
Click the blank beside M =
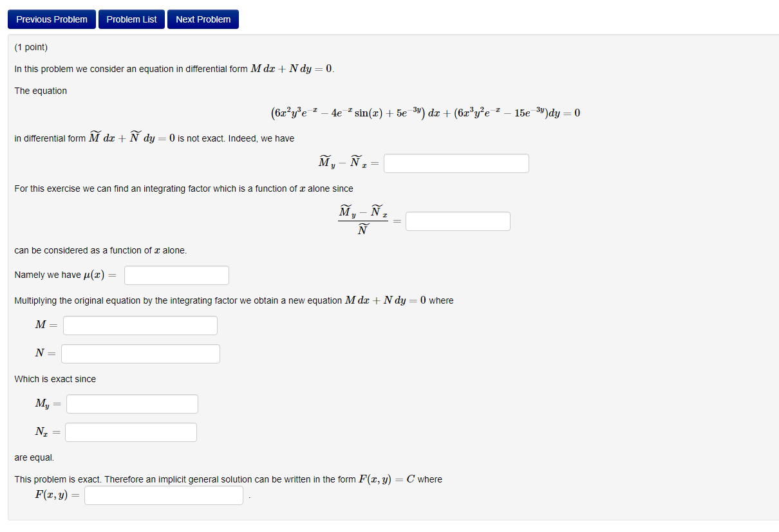[140, 325]
